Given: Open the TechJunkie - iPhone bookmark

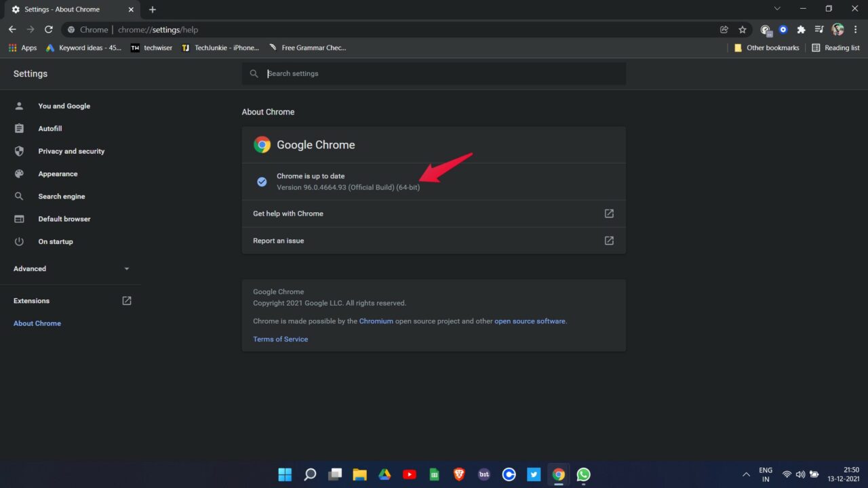Looking at the screenshot, I should point(220,48).
